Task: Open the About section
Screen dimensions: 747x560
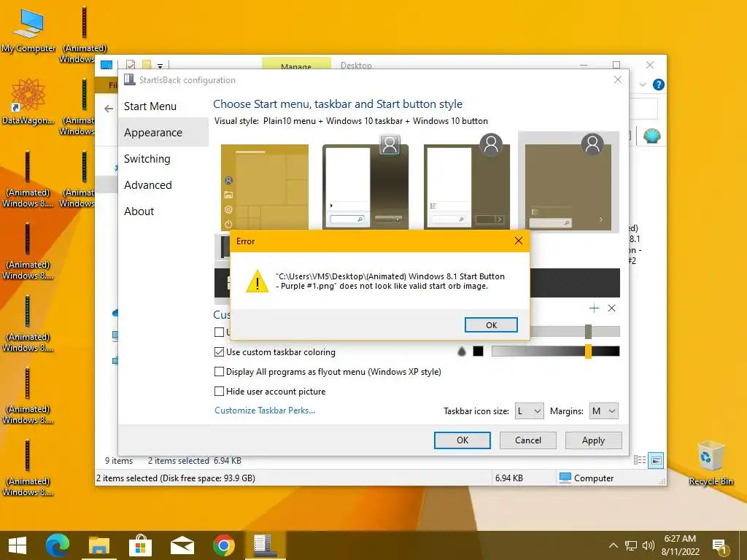Action: (x=139, y=211)
